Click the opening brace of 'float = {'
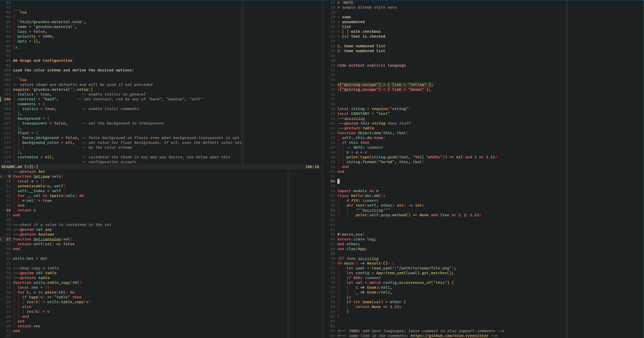Screen dimensions: 644x338 coord(37,133)
